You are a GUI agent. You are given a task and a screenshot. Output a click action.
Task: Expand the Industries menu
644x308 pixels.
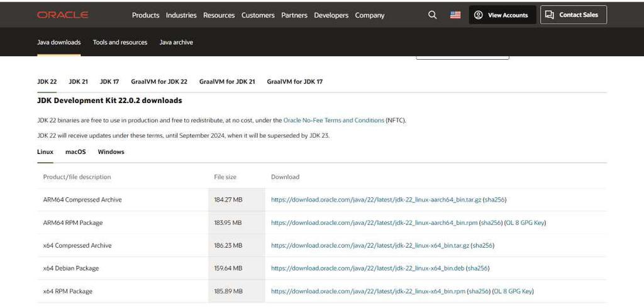point(181,15)
